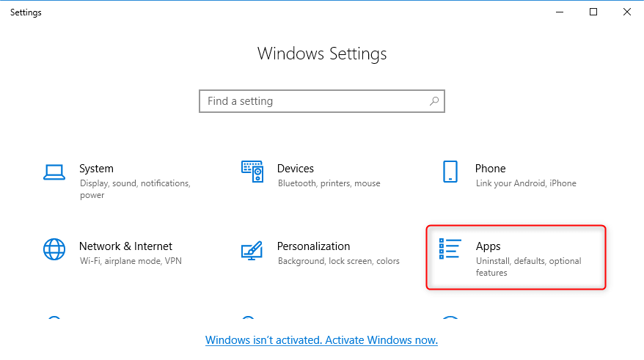Click the Personalization monitor and brush icon
Image resolution: width=644 pixels, height=360 pixels.
coord(252,250)
